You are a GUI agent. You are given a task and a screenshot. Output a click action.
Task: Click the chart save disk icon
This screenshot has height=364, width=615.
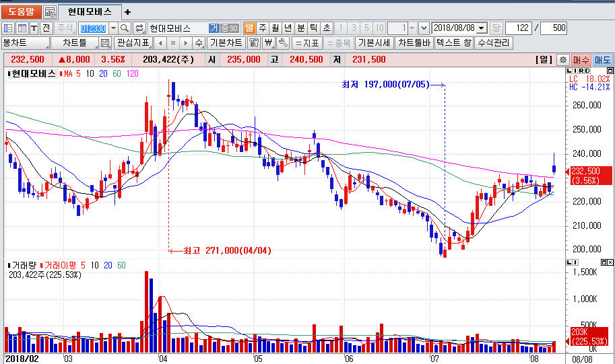point(105,43)
